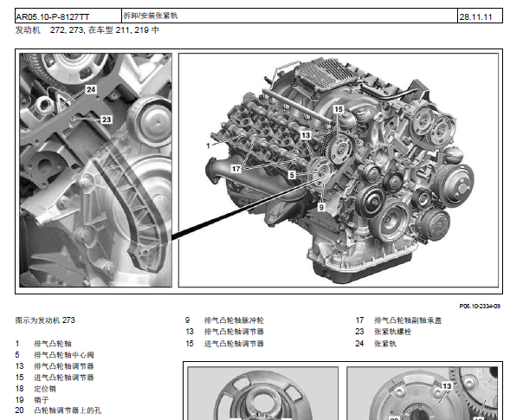Click callout 5 on the engine illustration
523x420 pixels.
pyautogui.click(x=292, y=175)
